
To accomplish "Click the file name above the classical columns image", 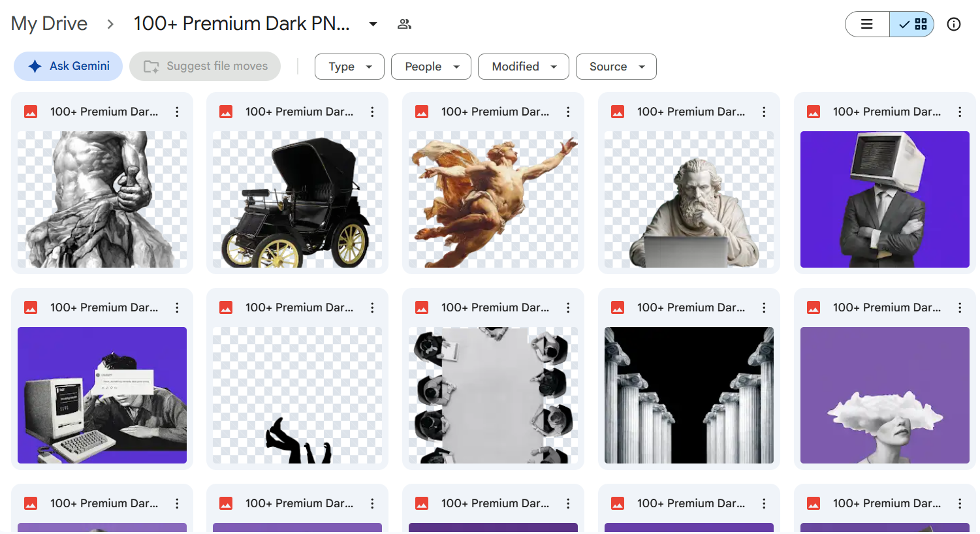I will click(x=691, y=307).
